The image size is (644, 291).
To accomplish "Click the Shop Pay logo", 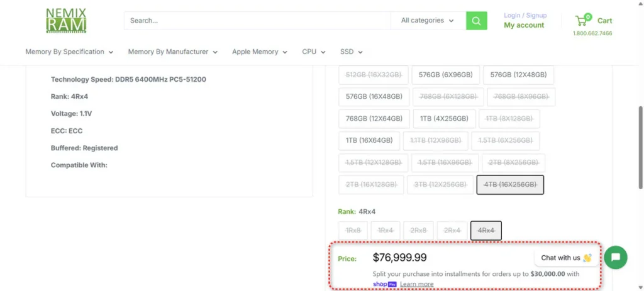I will [x=384, y=284].
